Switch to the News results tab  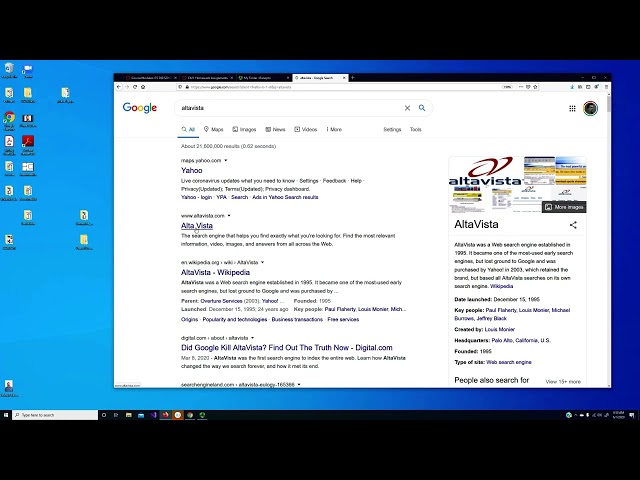tap(275, 129)
